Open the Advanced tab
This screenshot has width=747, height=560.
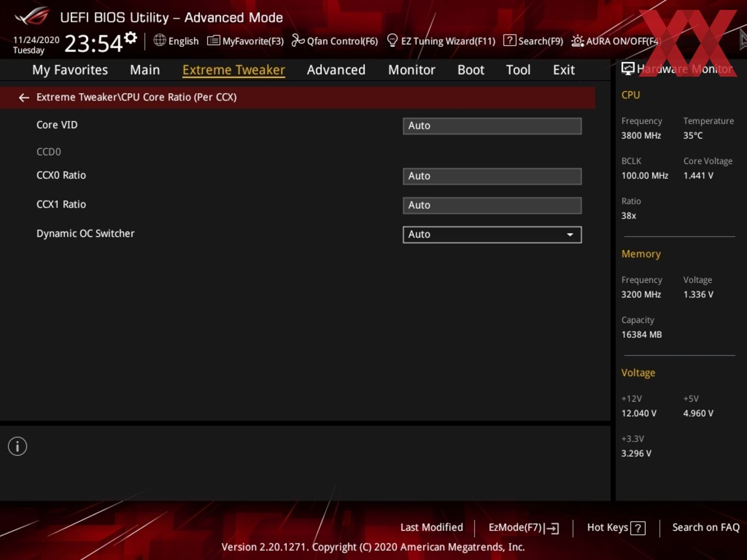[x=336, y=70]
